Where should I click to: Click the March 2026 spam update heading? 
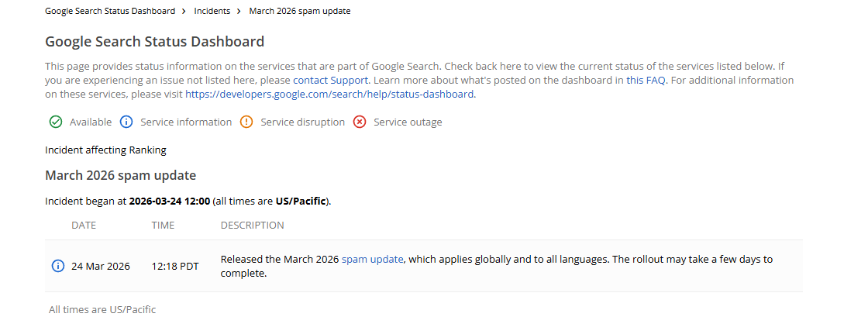point(120,175)
